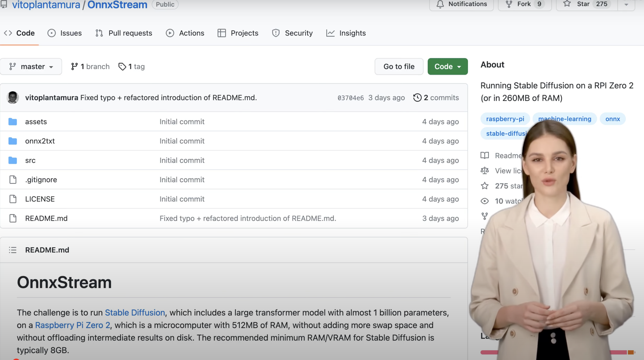Toggle the README table of contents icon

point(13,250)
